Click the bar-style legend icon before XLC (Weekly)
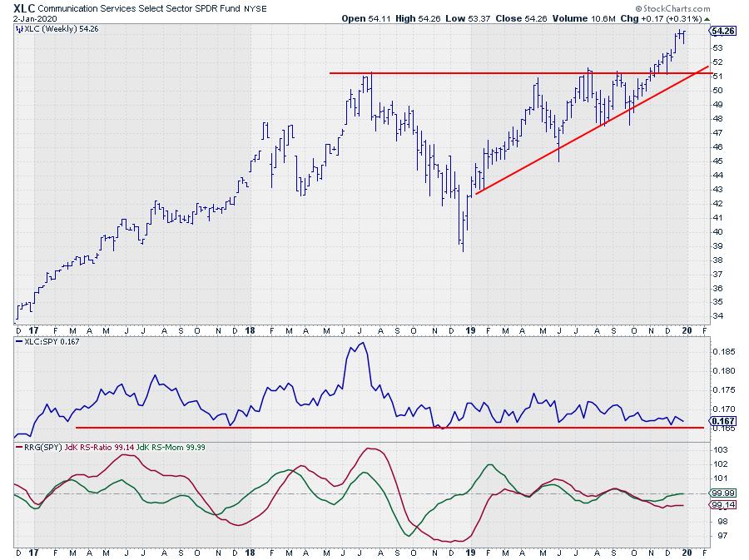This screenshot has height=560, width=749. click(x=19, y=29)
